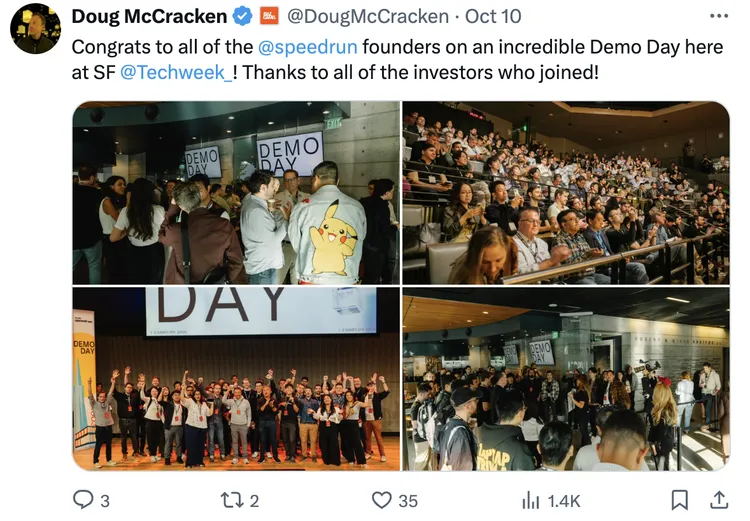Open the Pikachu jacket photo
Viewport: 750px width, 521px height.
click(236, 193)
